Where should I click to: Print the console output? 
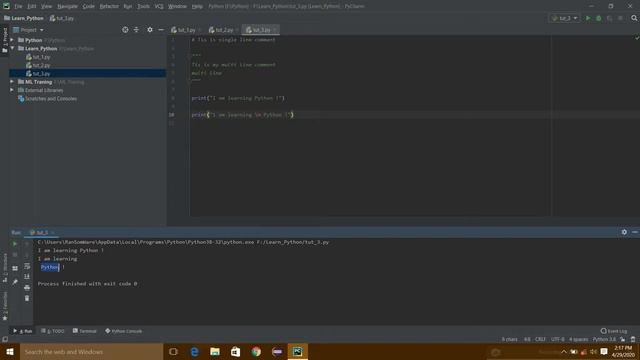pos(27,287)
